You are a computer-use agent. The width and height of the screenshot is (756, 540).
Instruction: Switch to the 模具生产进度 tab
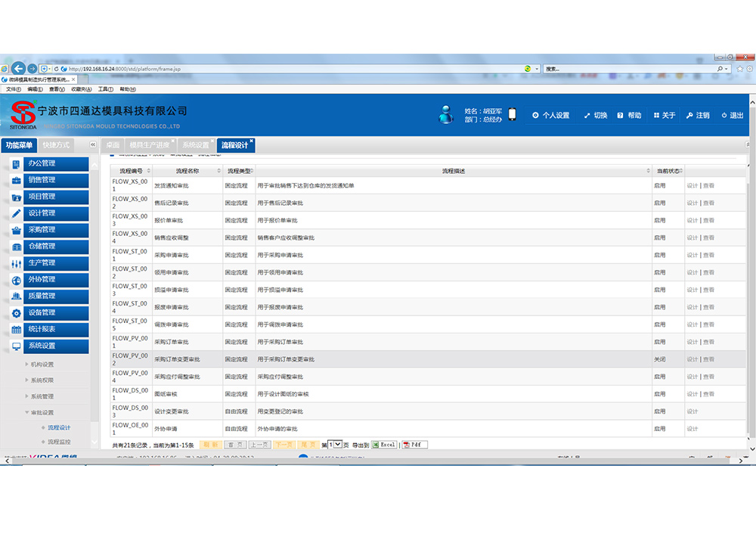[149, 144]
